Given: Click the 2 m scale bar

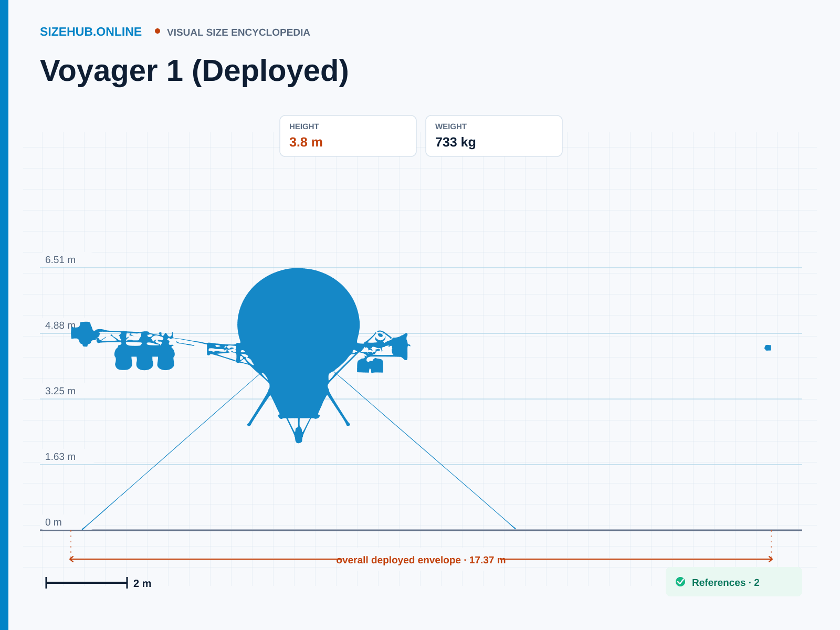Looking at the screenshot, I should click(87, 583).
